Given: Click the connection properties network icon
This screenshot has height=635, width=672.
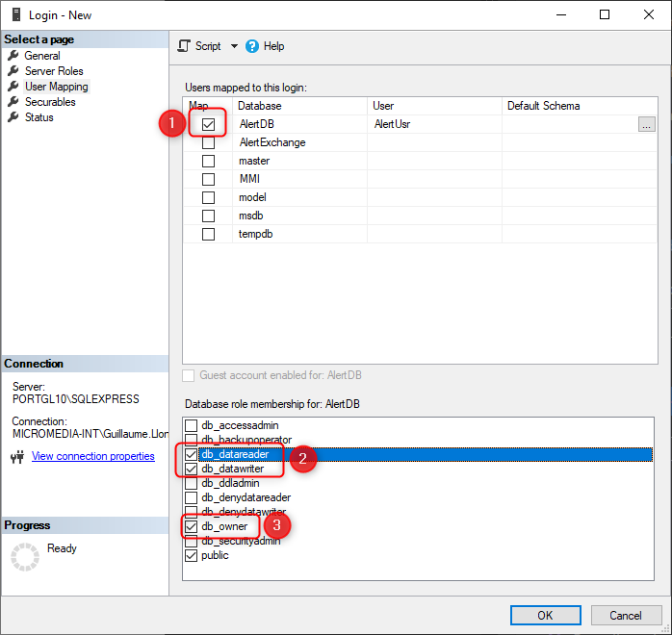Looking at the screenshot, I should click(x=17, y=457).
